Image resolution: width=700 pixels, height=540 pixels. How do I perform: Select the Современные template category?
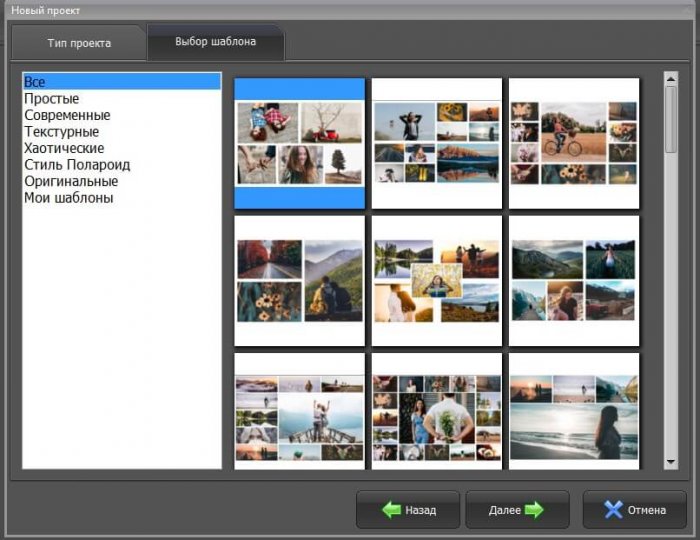click(x=67, y=115)
